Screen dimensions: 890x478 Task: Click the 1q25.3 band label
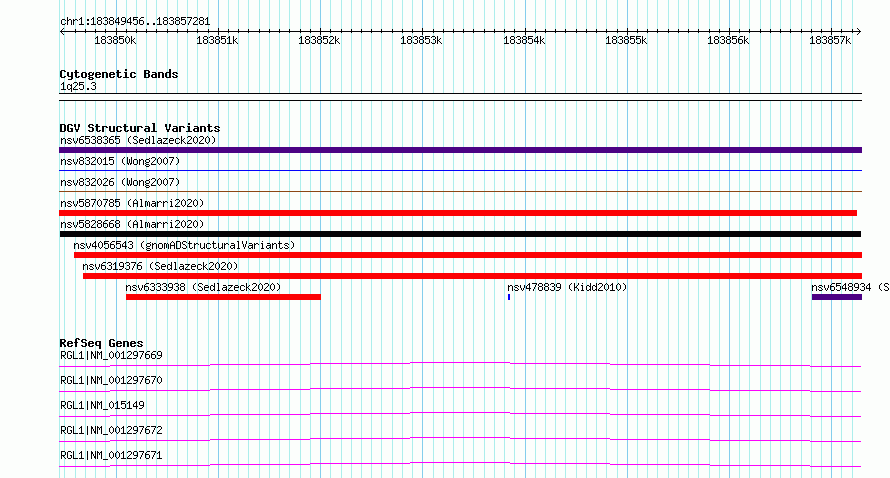[x=78, y=87]
